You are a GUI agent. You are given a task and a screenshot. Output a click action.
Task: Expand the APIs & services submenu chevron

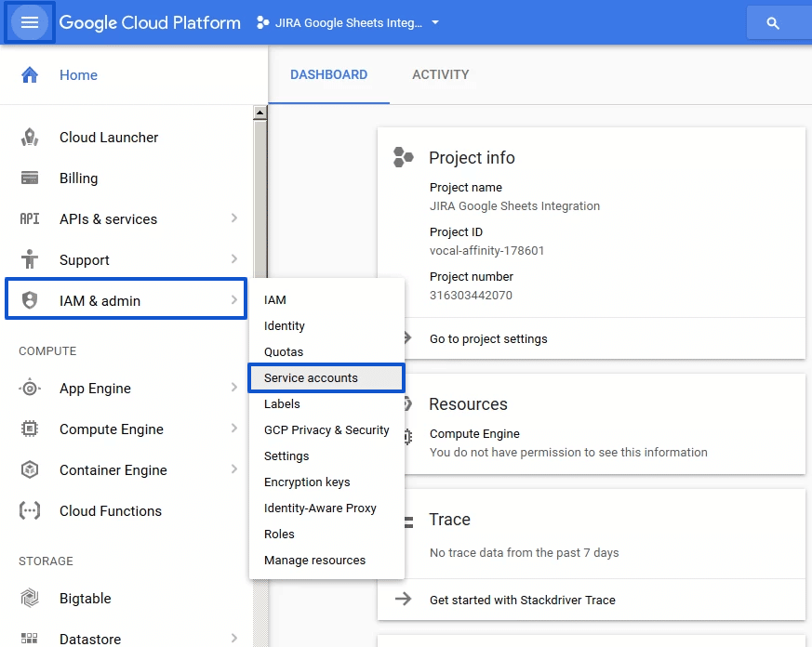pyautogui.click(x=234, y=218)
